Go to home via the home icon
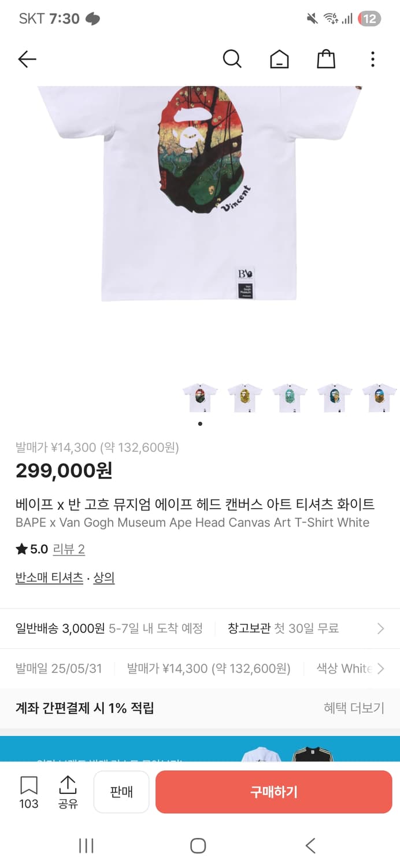The height and width of the screenshot is (868, 400). [279, 58]
